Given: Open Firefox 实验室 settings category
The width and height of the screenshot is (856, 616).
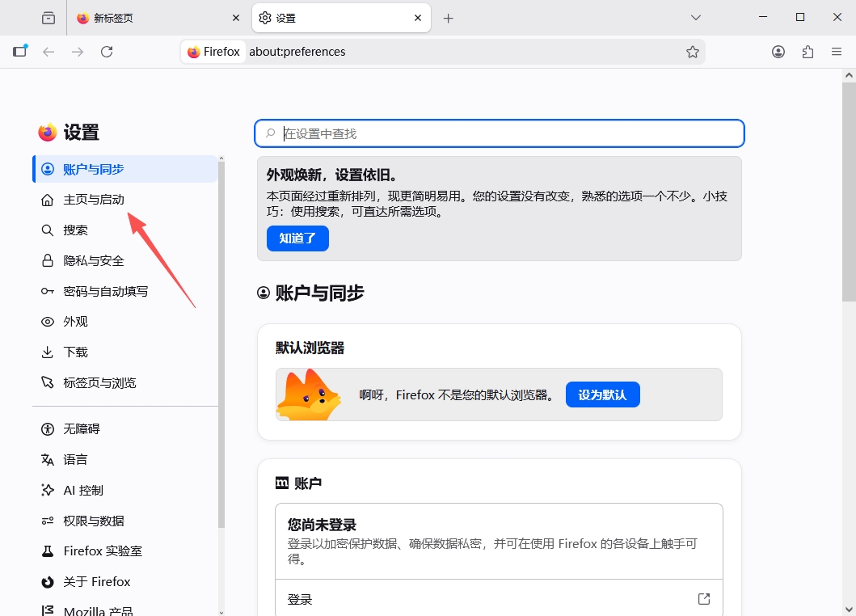Looking at the screenshot, I should click(125, 551).
